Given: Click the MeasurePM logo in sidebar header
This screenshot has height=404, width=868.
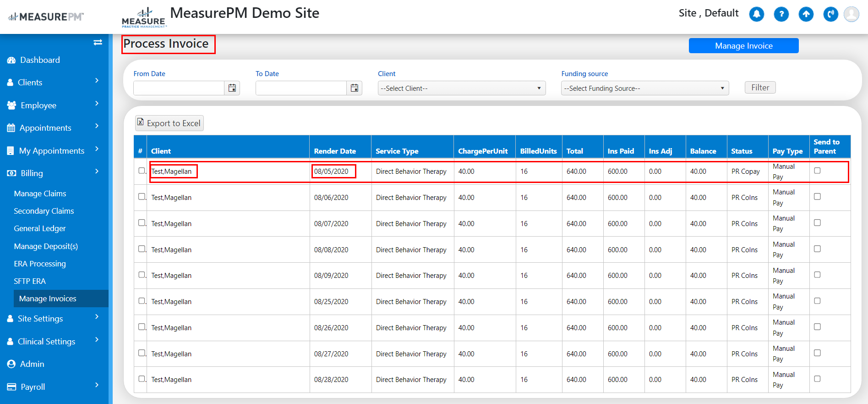Looking at the screenshot, I should point(46,17).
